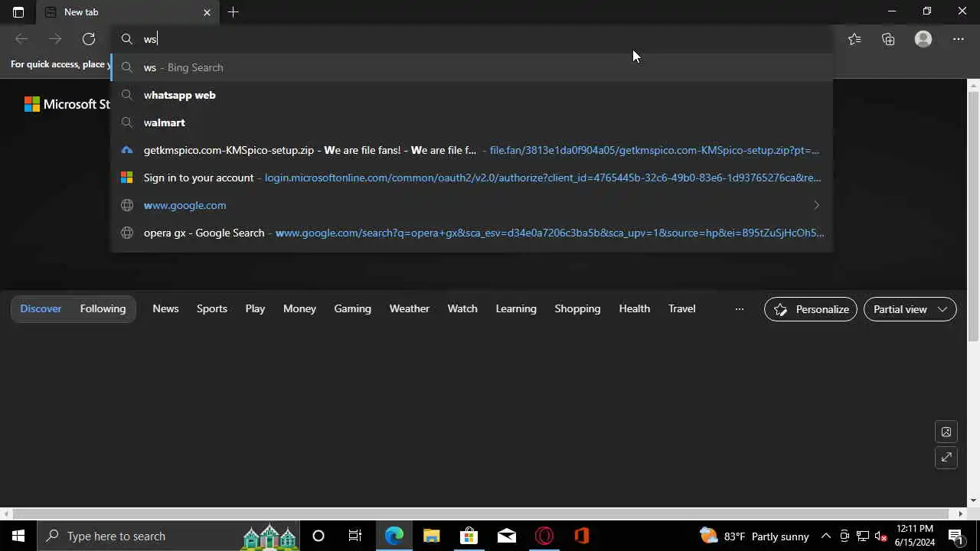The width and height of the screenshot is (980, 551).
Task: Click the expand feed arrows icon
Action: 946,458
